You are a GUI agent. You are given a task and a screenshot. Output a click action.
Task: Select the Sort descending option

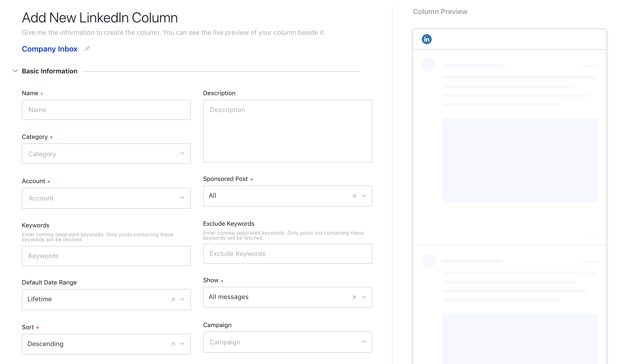106,344
